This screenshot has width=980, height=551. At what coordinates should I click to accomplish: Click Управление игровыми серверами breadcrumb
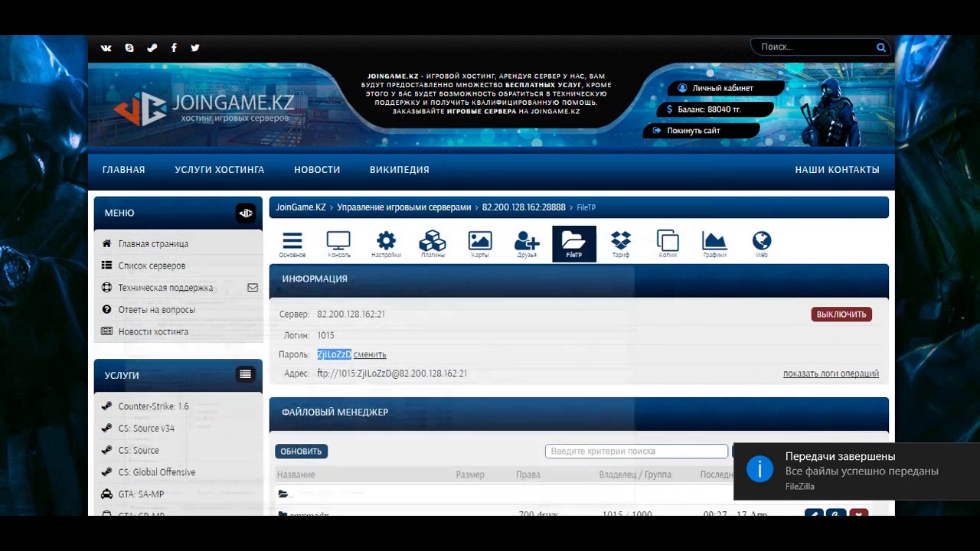click(x=404, y=207)
